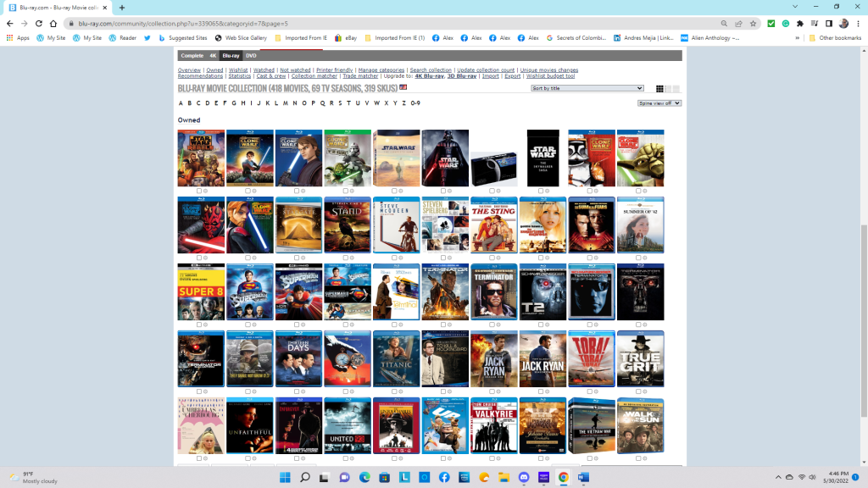This screenshot has height=488, width=868.
Task: Click the US flag country icon
Action: (403, 87)
